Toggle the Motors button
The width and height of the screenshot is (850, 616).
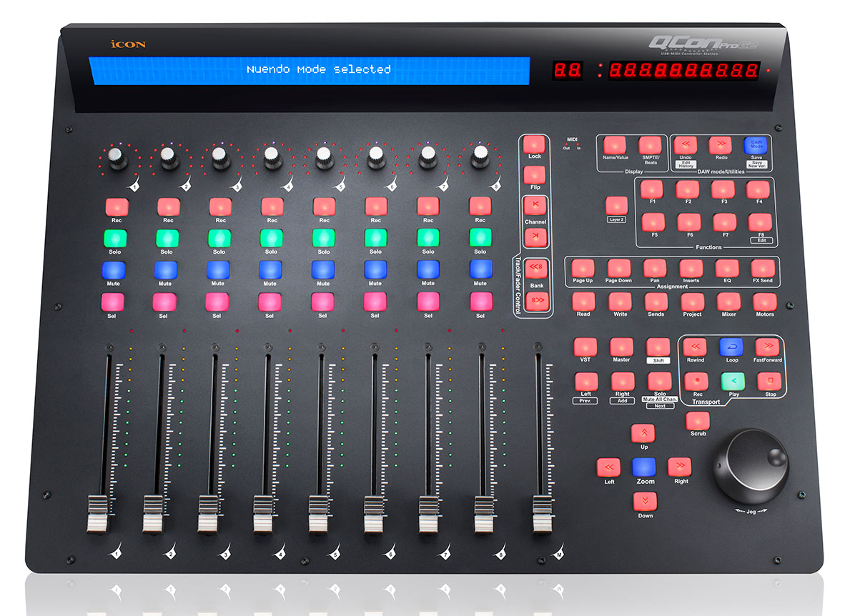tap(765, 302)
